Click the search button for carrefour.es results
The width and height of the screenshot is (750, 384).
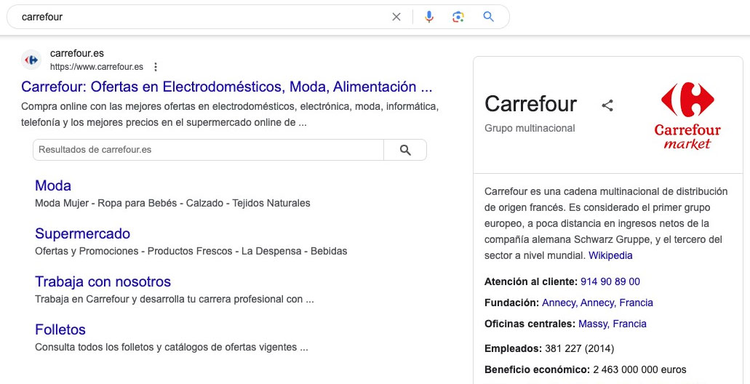pyautogui.click(x=405, y=150)
